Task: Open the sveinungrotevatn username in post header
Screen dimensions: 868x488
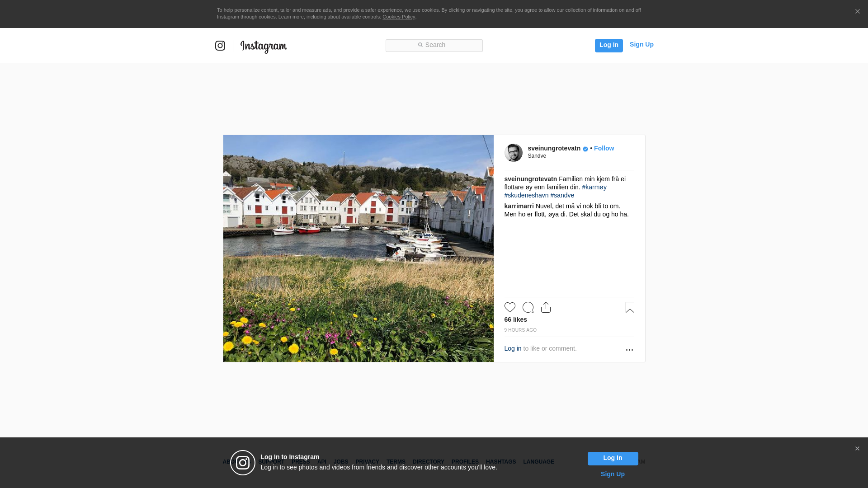Action: click(554, 148)
